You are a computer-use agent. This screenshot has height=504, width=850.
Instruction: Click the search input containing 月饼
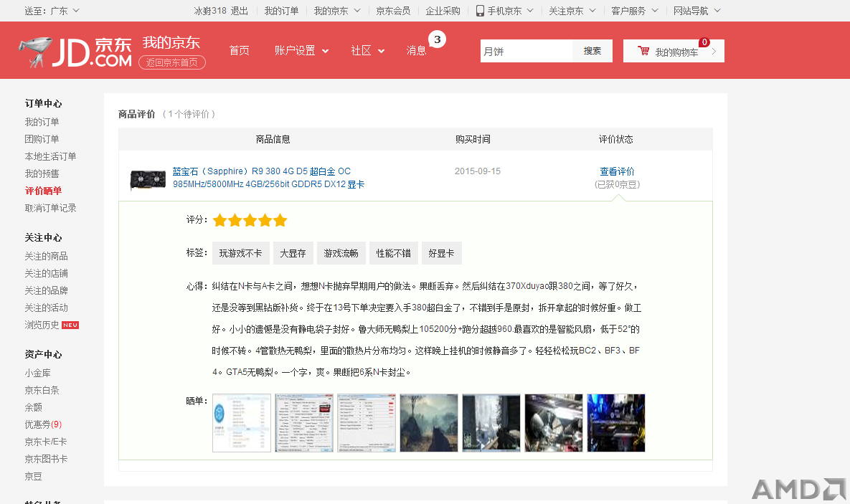click(x=526, y=51)
